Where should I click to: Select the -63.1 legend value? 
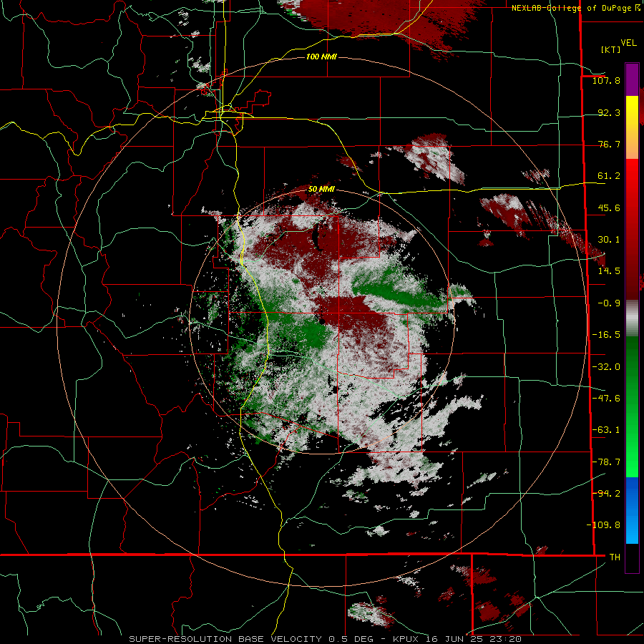pos(606,430)
